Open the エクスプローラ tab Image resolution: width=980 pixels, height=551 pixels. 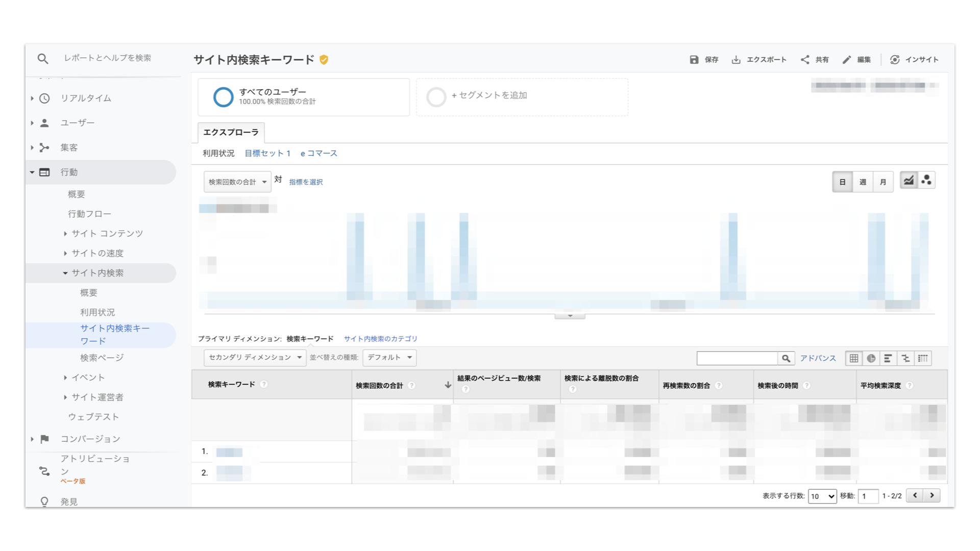[x=231, y=133]
